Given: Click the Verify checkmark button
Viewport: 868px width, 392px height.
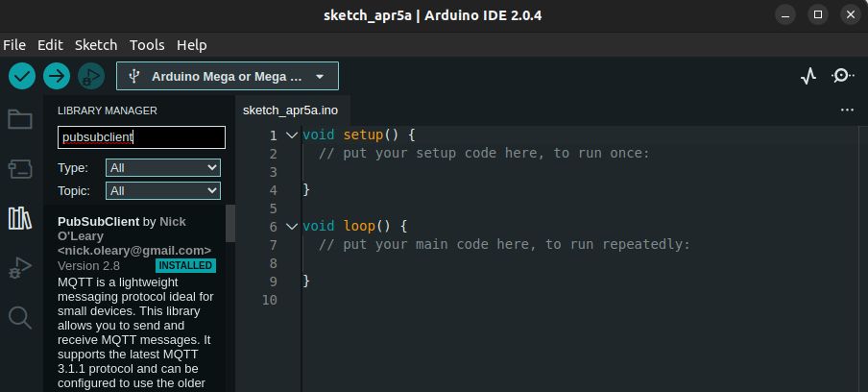Looking at the screenshot, I should 22,76.
